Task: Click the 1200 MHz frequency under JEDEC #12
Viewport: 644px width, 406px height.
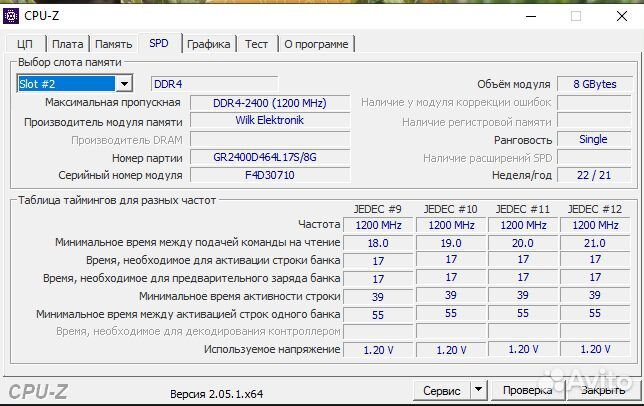Action: coord(595,225)
